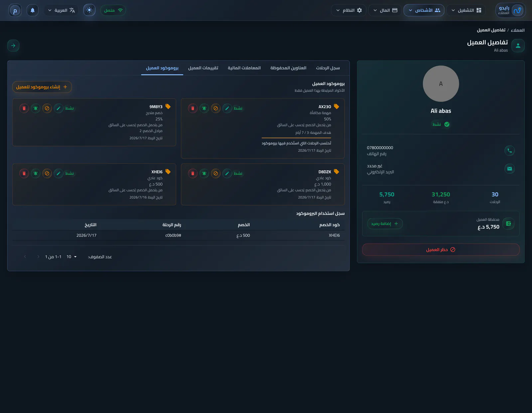This screenshot has height=413, width=532.
Task: Go back using the arrow button
Action: coord(13,46)
